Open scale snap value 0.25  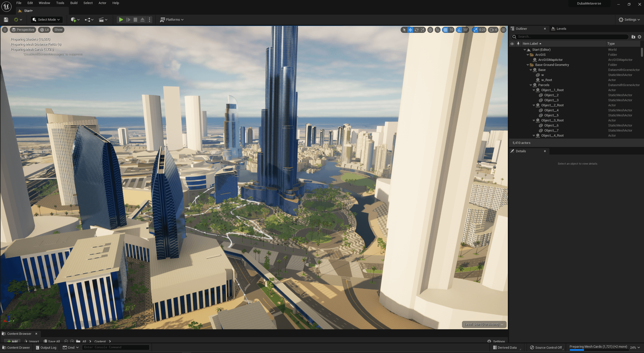(x=482, y=30)
